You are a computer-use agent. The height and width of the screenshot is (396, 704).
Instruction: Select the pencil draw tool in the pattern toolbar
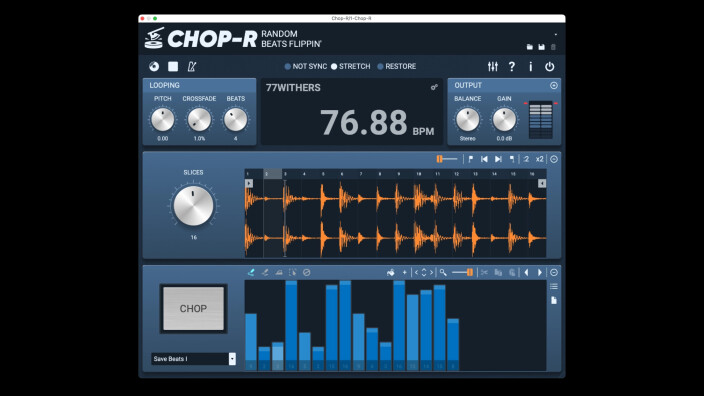click(x=251, y=273)
